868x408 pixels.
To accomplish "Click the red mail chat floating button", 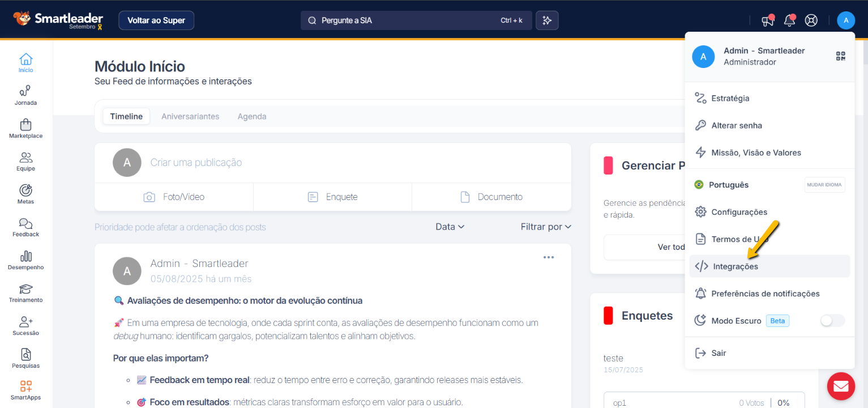I will coord(840,386).
